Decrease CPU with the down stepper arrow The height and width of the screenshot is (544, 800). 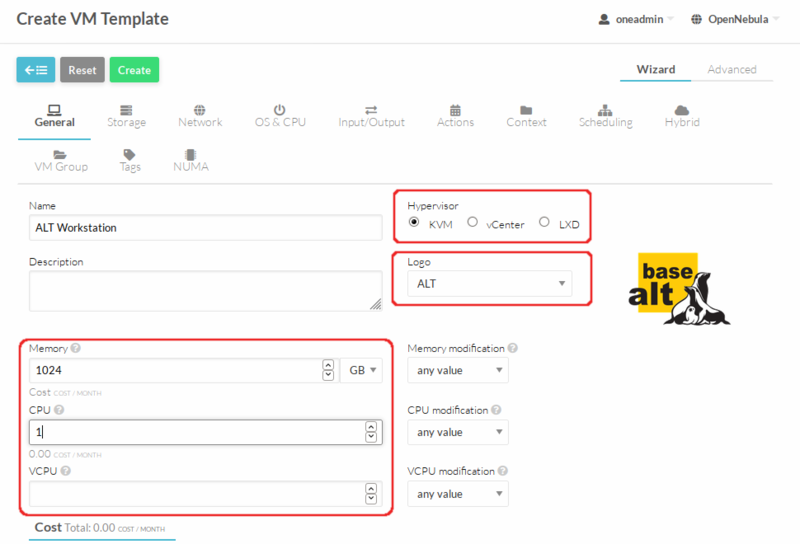click(x=371, y=437)
